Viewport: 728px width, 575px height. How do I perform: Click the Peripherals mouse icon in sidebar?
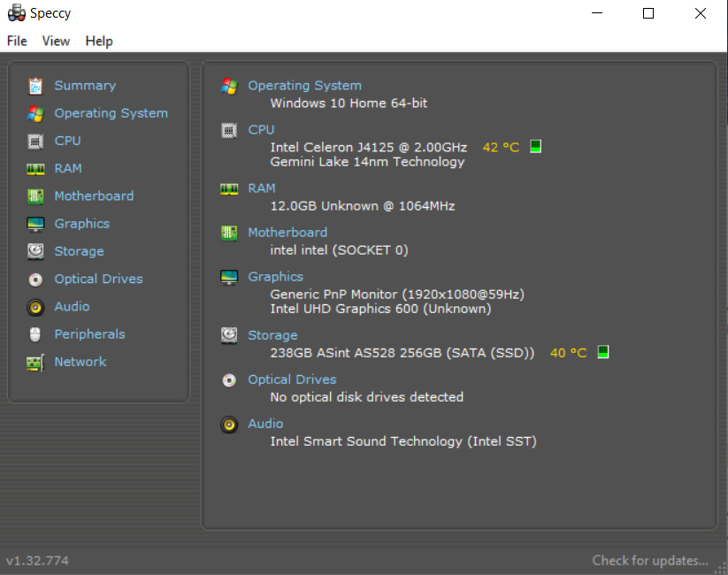click(35, 334)
